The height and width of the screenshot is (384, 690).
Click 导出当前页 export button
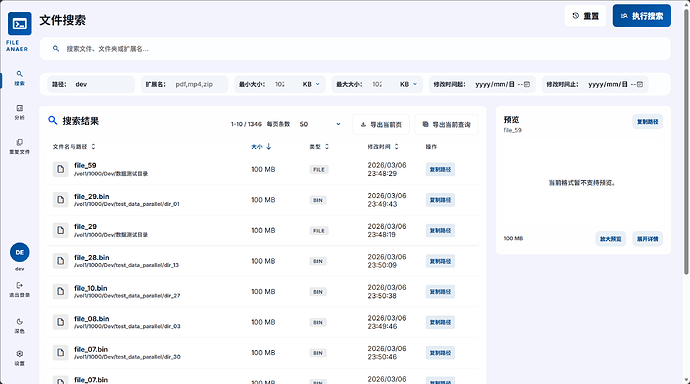(381, 124)
